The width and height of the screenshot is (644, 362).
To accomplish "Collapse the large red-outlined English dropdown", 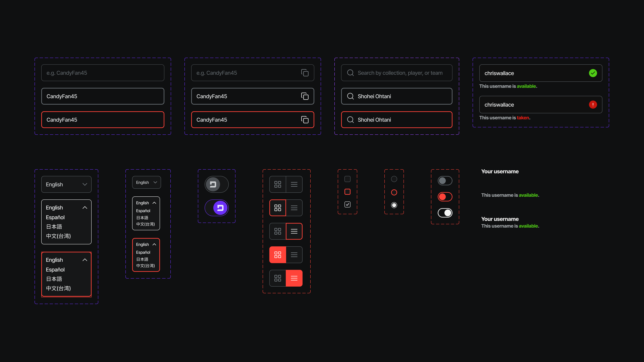I will [85, 260].
